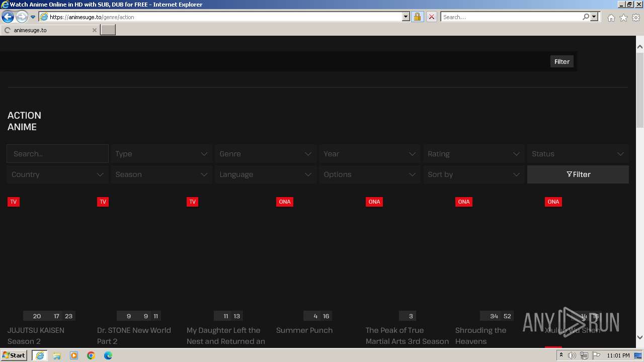Close the animesuge.to tab

[94, 30]
